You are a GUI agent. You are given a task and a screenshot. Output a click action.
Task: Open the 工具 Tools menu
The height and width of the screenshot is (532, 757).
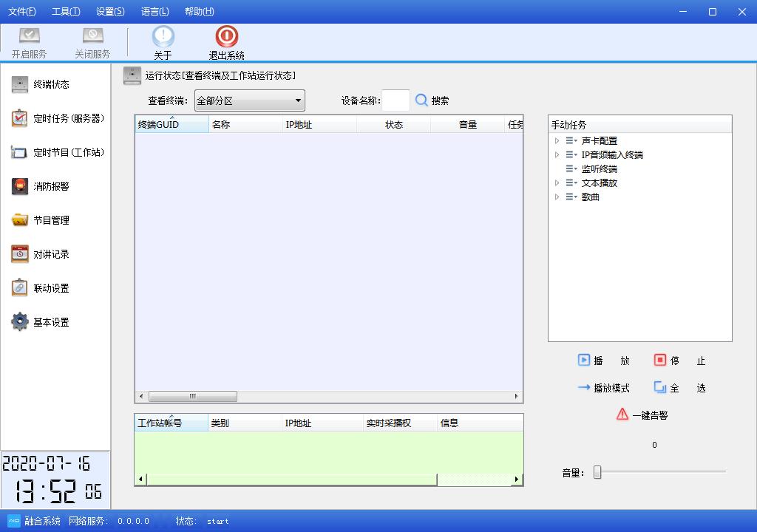coord(65,11)
